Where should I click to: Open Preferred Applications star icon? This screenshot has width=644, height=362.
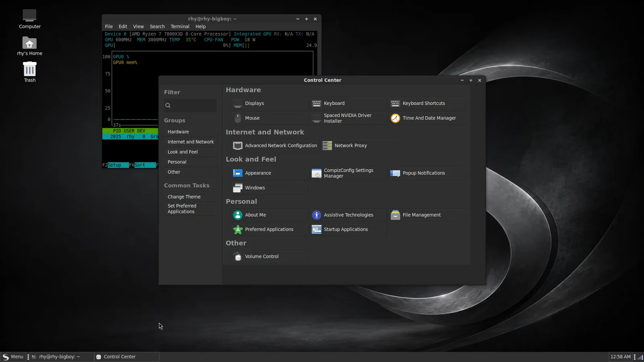coord(238,230)
